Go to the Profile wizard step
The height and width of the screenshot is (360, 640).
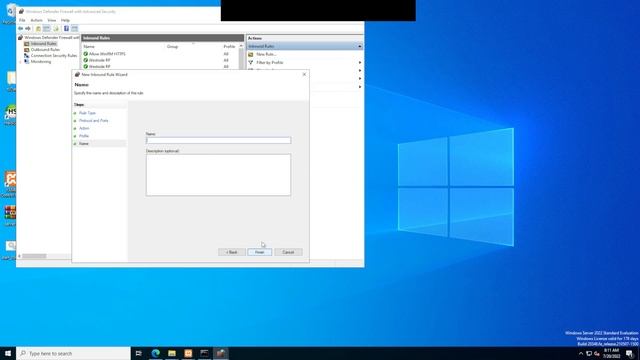[x=84, y=136]
